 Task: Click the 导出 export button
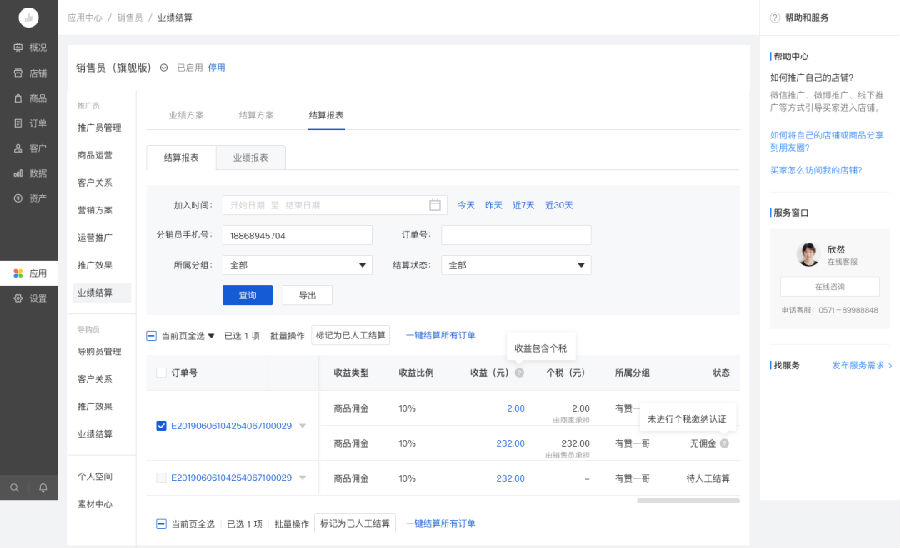pos(308,295)
